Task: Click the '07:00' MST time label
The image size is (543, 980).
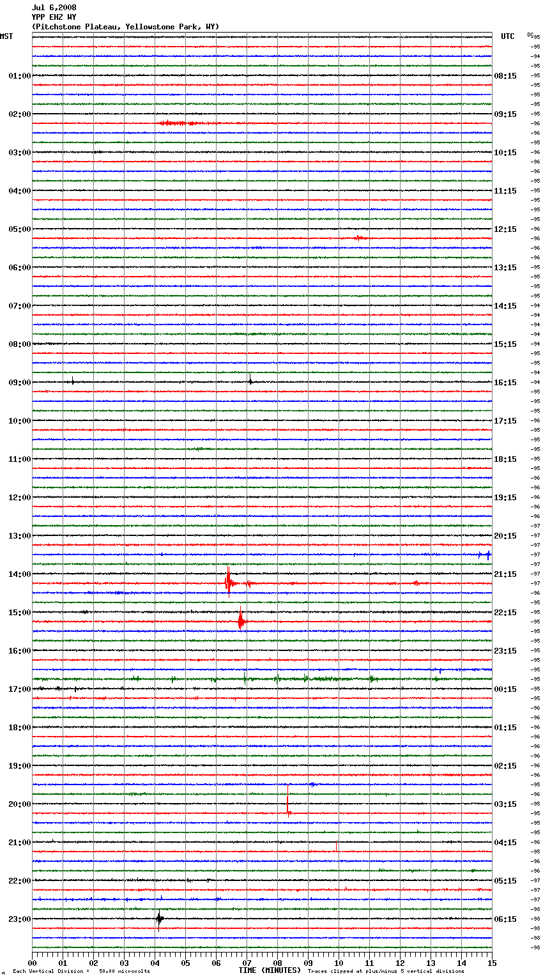Action: pos(20,306)
